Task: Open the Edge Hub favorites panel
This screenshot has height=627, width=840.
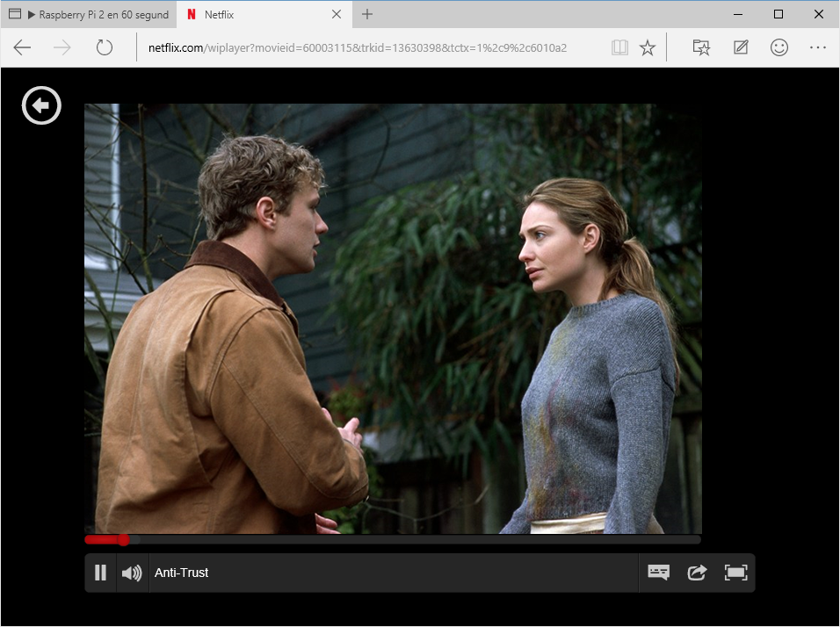Action: (x=701, y=47)
